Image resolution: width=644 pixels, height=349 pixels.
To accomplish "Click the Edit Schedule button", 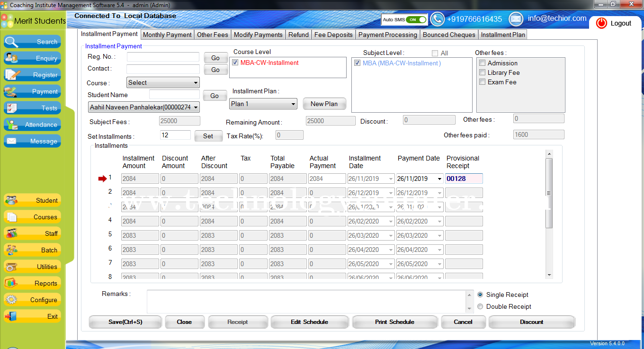I will pos(309,322).
